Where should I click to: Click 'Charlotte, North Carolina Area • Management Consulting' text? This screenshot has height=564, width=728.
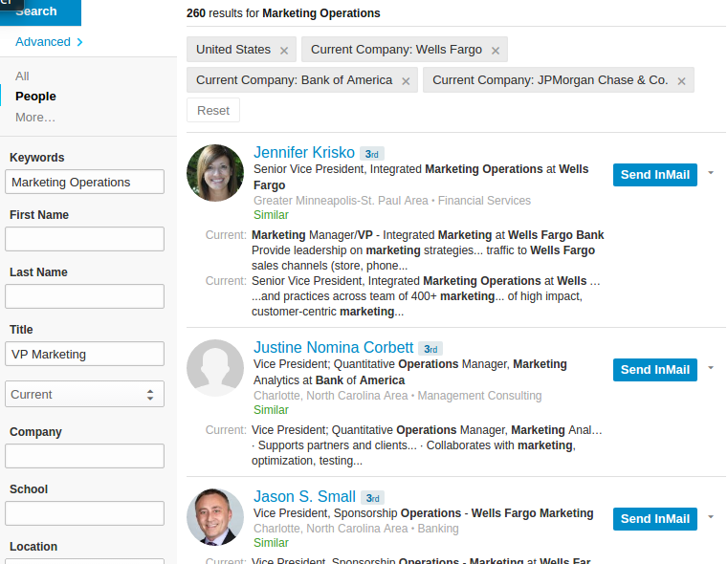(397, 396)
